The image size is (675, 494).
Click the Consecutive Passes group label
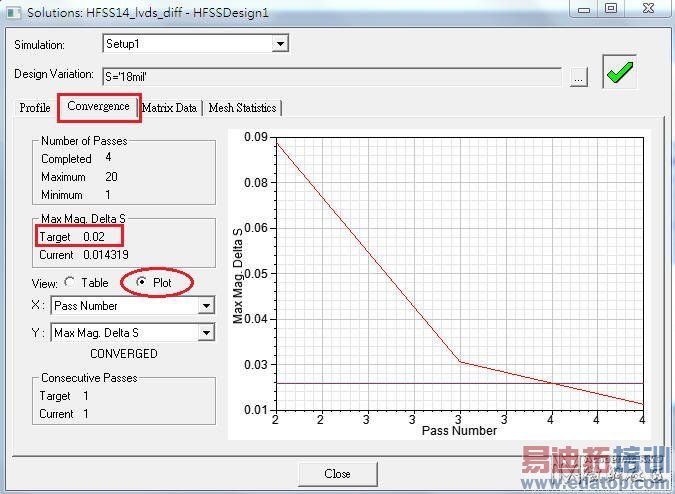tap(89, 378)
